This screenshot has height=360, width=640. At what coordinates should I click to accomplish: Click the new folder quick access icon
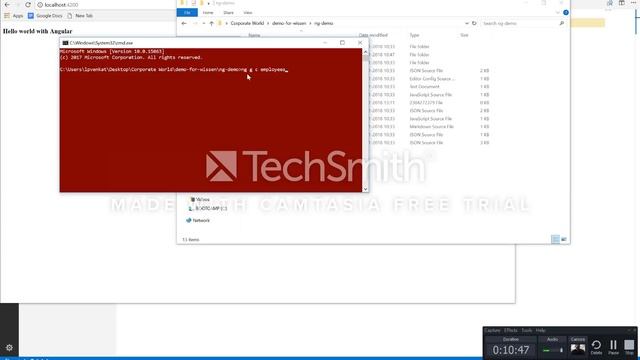(x=201, y=3)
